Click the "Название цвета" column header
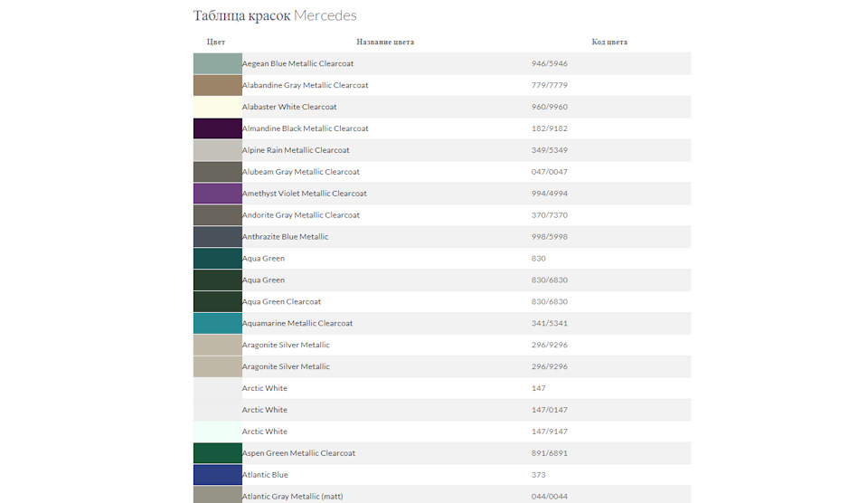 (x=385, y=43)
